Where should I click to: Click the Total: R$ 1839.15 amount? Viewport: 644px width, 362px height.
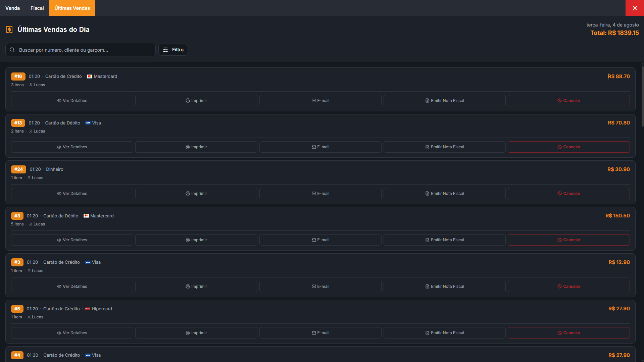click(x=614, y=33)
